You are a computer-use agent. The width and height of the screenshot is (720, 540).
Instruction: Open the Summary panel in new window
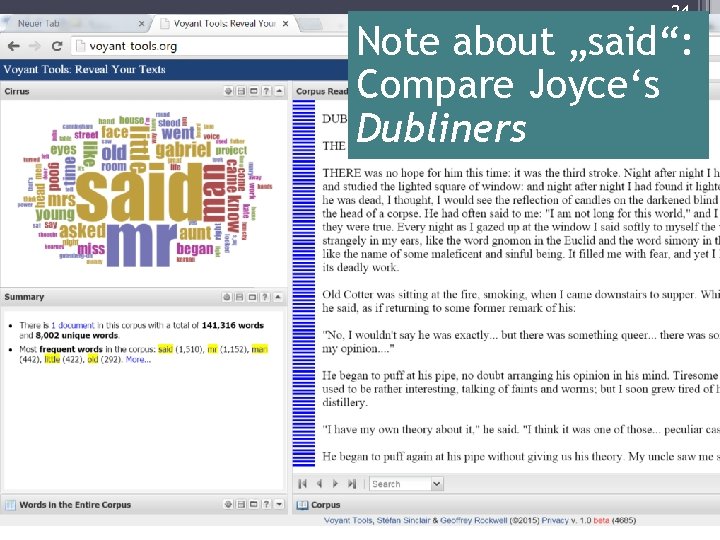(x=252, y=297)
